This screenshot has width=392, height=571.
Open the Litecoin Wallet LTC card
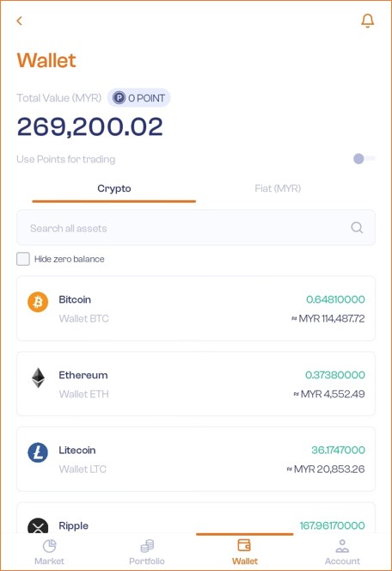196,459
